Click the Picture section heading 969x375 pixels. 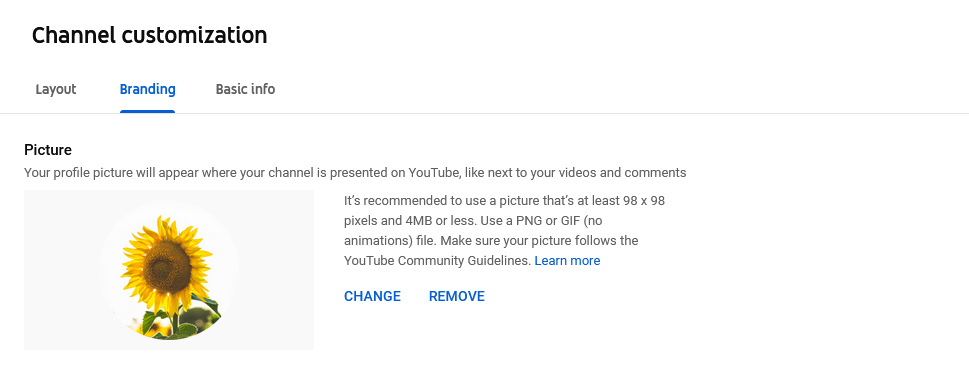pos(48,150)
